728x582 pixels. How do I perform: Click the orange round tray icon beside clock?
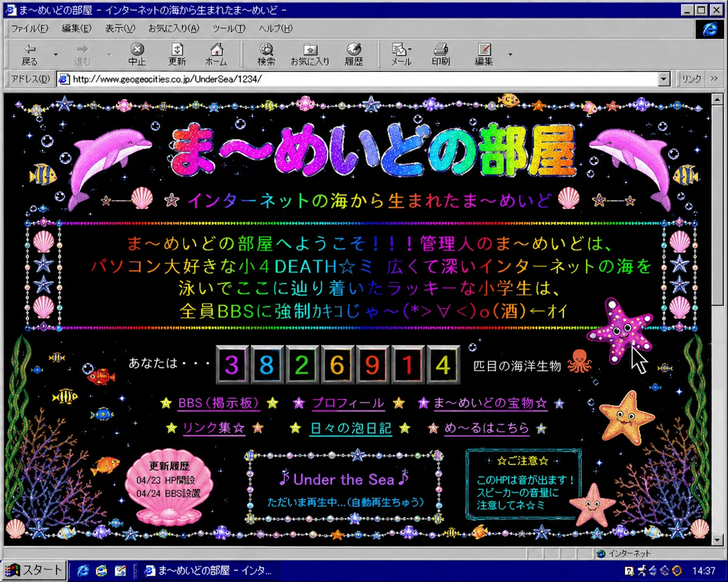(x=678, y=570)
